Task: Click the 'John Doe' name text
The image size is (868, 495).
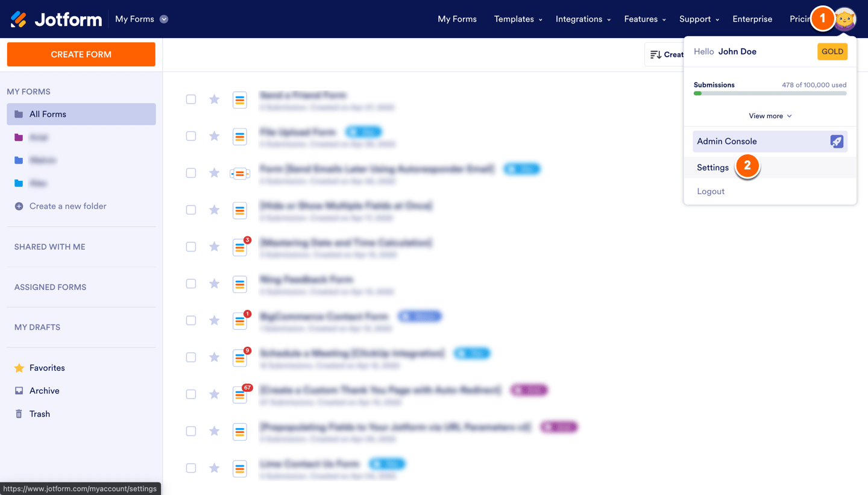Action: [737, 52]
